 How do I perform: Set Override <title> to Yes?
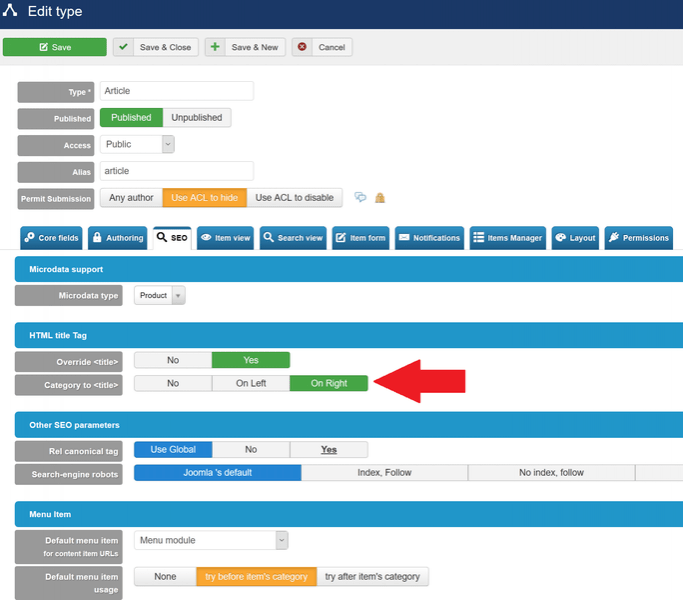point(251,360)
